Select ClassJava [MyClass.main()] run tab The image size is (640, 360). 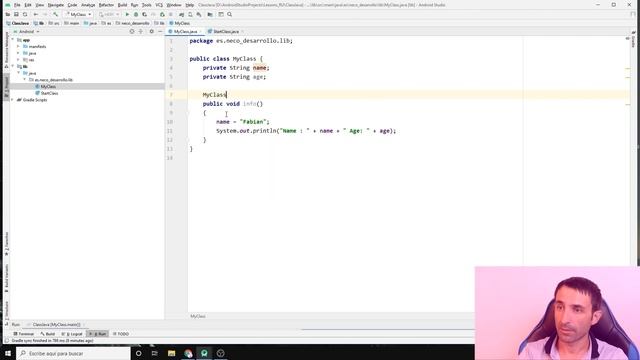(56, 324)
